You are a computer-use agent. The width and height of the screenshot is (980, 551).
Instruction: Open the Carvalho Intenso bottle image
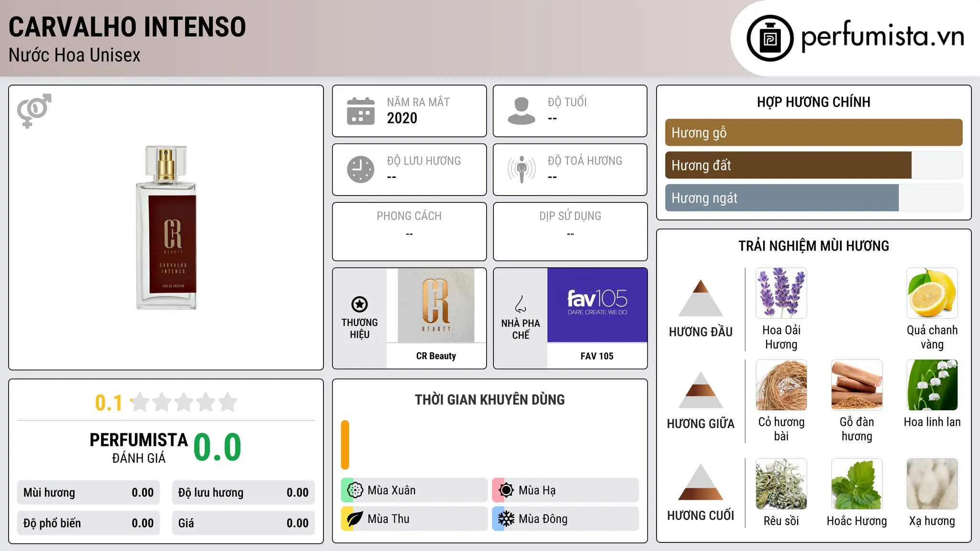coord(167,228)
